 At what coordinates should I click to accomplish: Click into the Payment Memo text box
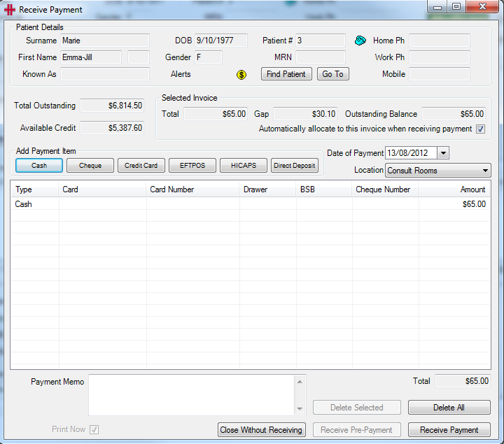click(192, 395)
